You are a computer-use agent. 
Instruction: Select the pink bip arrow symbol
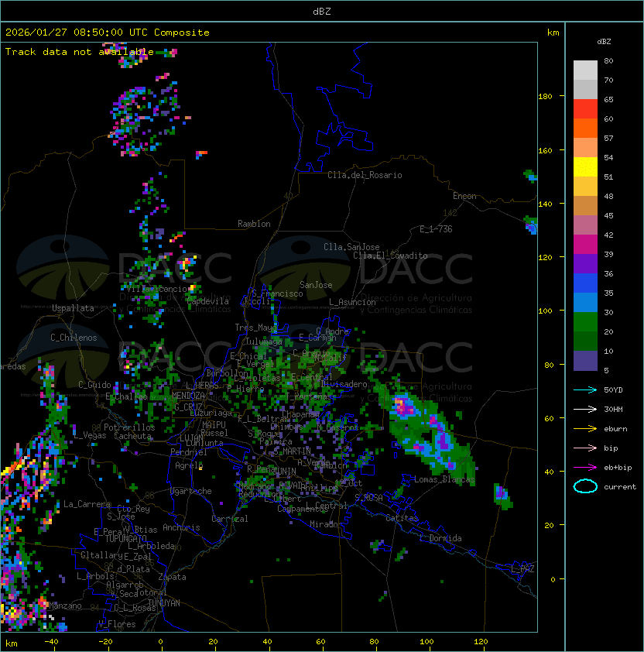pyautogui.click(x=585, y=448)
